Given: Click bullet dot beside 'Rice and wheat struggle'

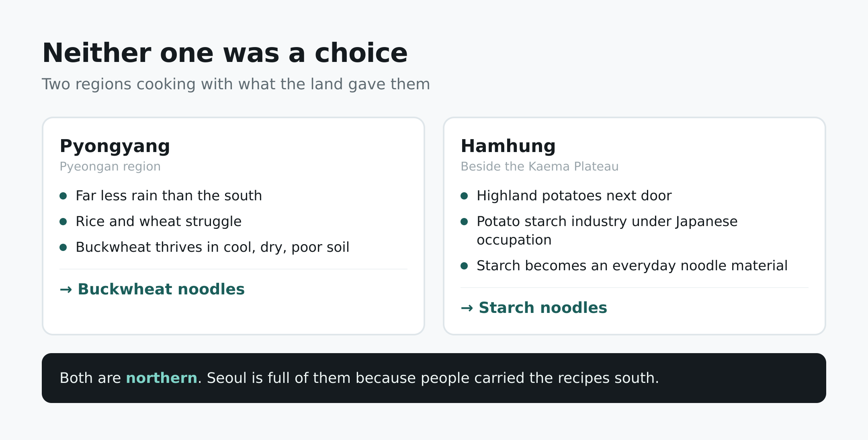Looking at the screenshot, I should coord(63,222).
